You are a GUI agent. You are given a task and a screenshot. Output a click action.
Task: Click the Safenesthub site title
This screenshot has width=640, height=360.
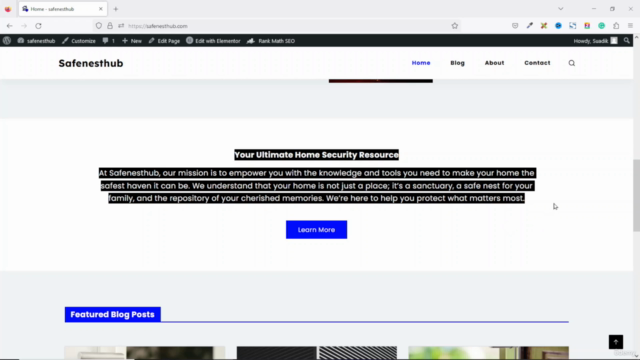pos(91,63)
